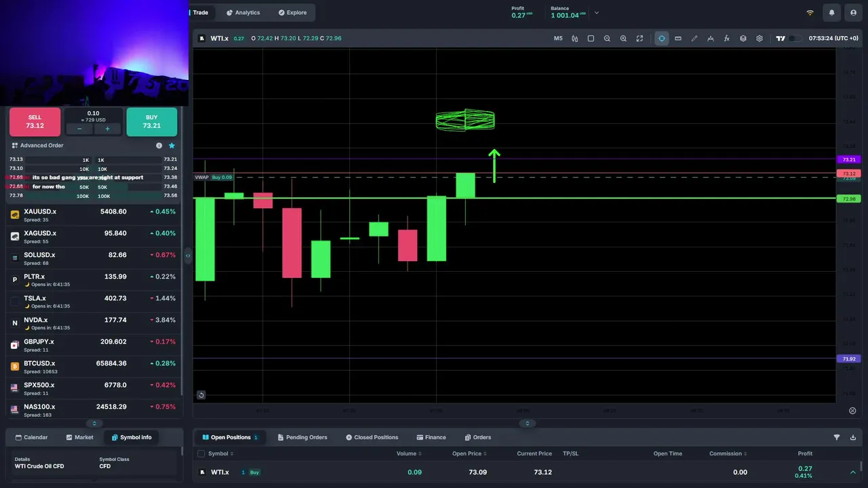
Task: Select SOLUSD.x in the watchlist
Action: (x=94, y=258)
